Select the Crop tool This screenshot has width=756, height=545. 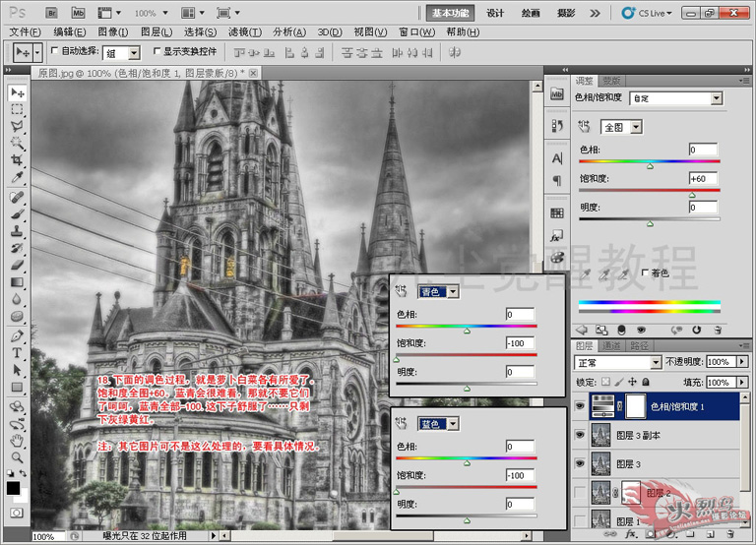click(17, 160)
